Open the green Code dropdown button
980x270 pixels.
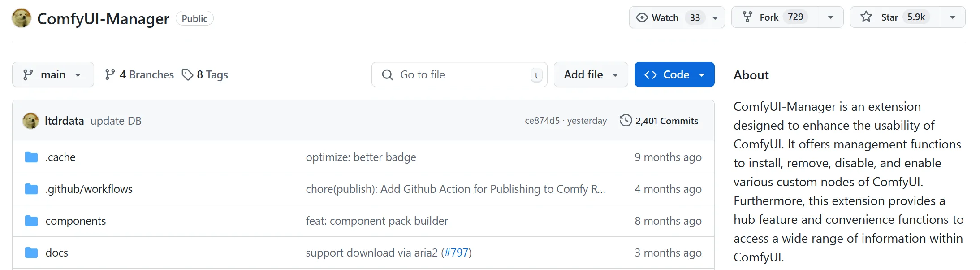click(674, 74)
